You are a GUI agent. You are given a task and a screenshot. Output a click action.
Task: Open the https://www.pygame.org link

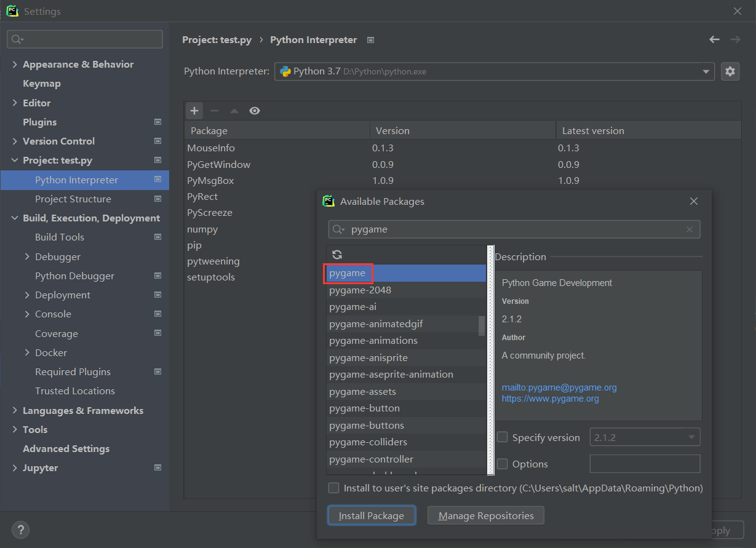pyautogui.click(x=551, y=399)
